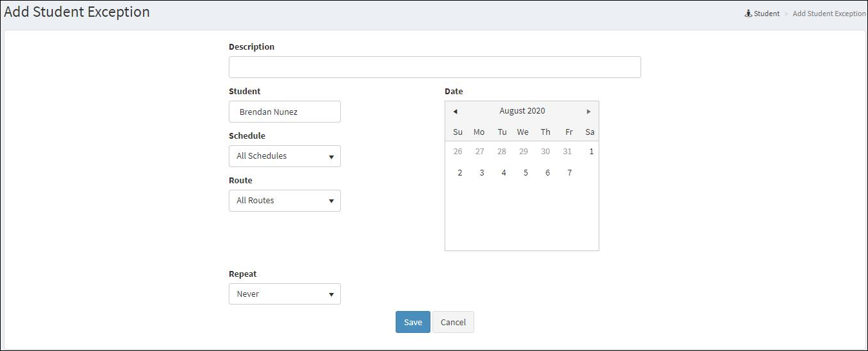Go to next month in calendar

pyautogui.click(x=588, y=111)
